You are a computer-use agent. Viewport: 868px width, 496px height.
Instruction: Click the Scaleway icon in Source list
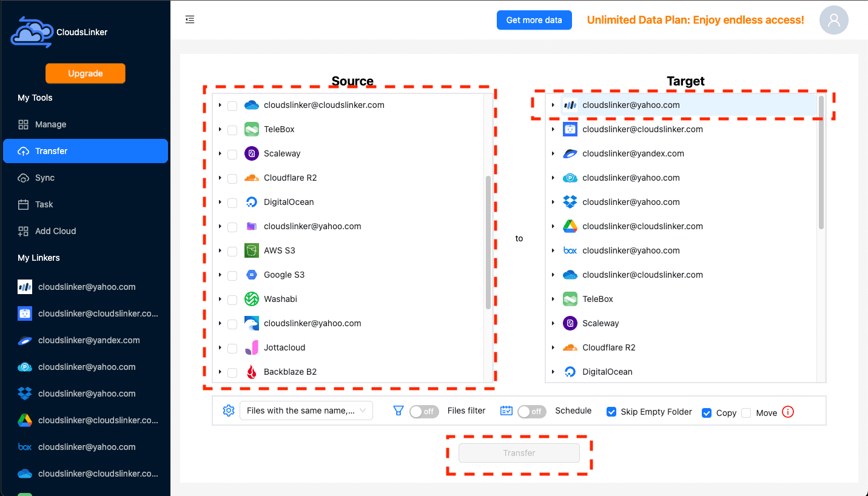(252, 153)
